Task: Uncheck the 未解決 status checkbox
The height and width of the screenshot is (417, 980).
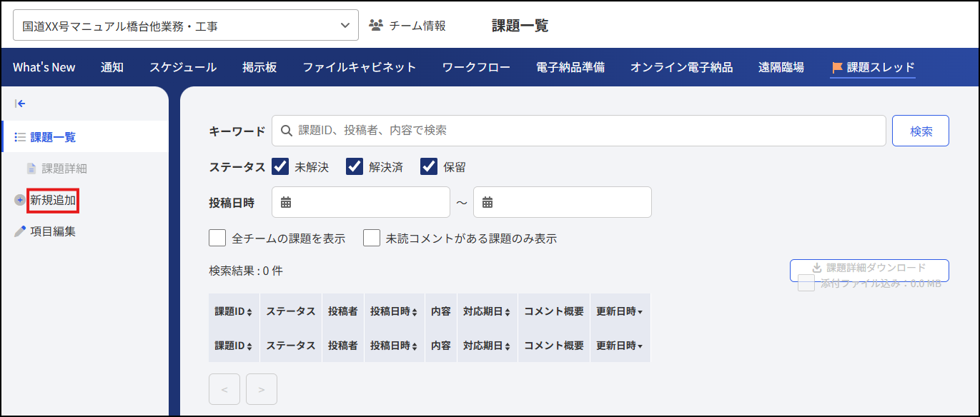Action: pyautogui.click(x=280, y=166)
